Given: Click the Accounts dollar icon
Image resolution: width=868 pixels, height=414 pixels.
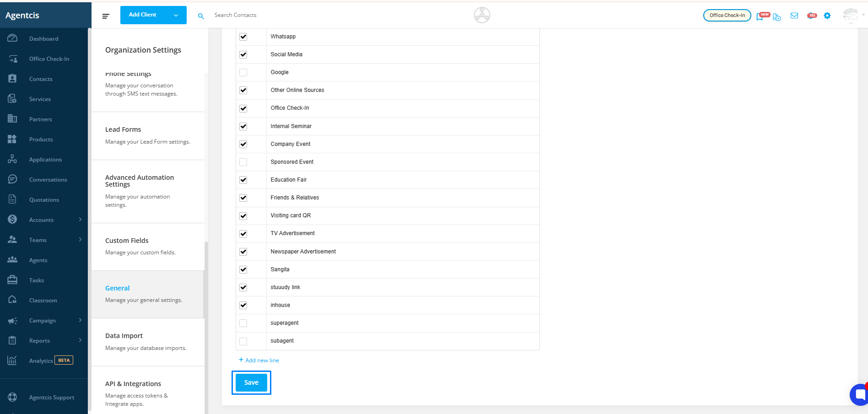Looking at the screenshot, I should tap(12, 220).
